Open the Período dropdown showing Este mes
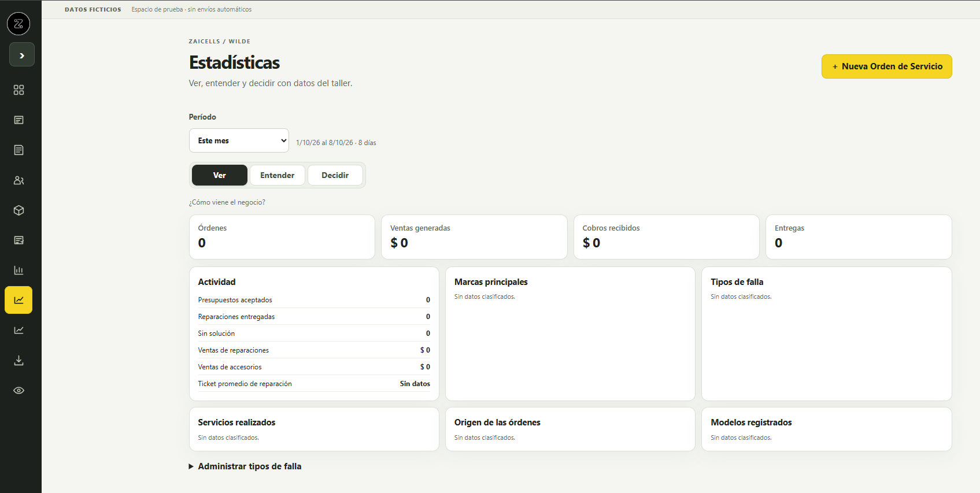Image resolution: width=980 pixels, height=493 pixels. pos(239,140)
